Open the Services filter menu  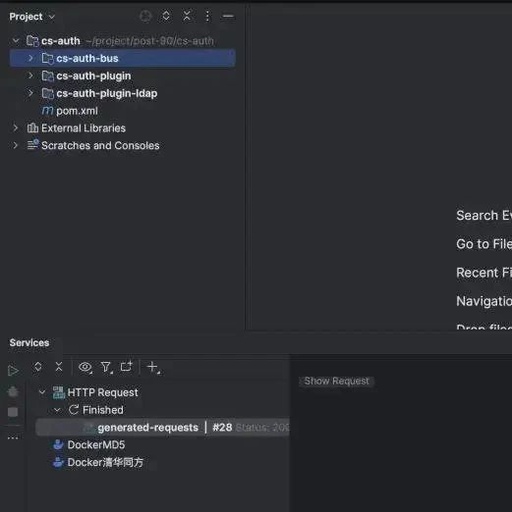106,367
